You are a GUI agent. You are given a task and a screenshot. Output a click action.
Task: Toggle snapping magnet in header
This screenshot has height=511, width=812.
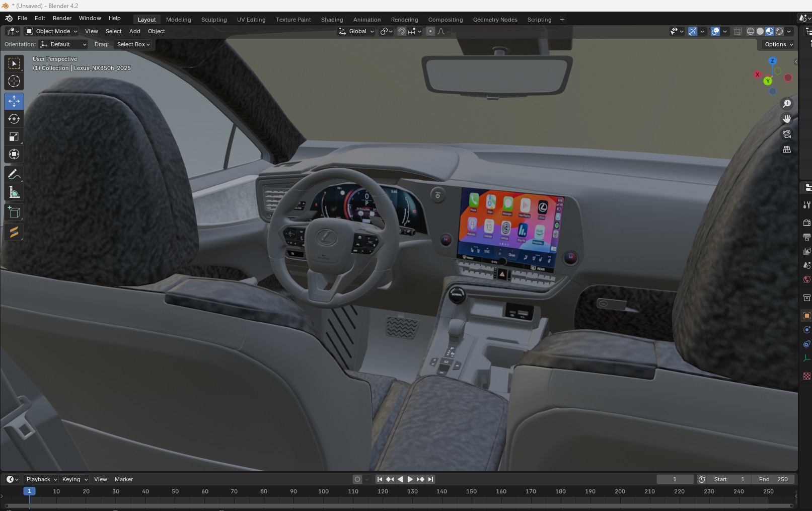401,31
